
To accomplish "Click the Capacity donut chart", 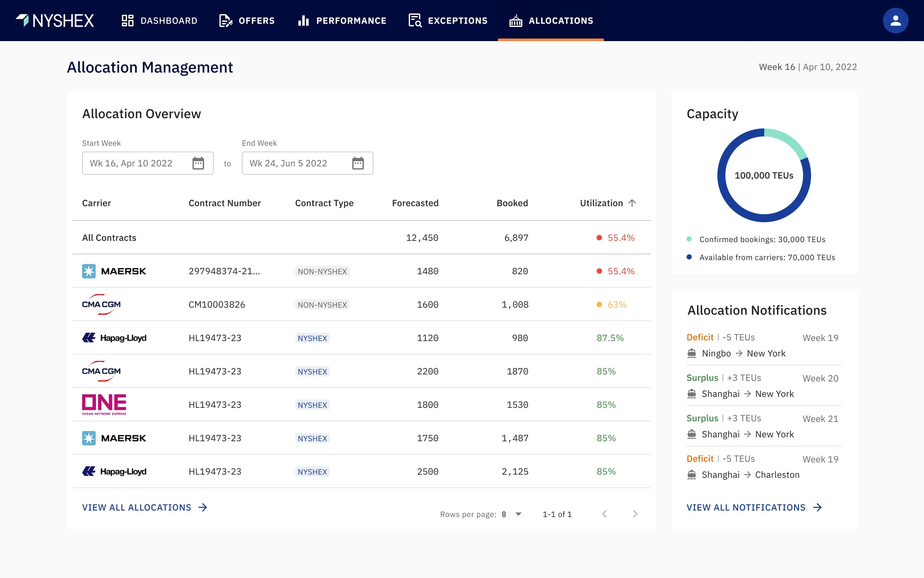I will click(x=764, y=175).
